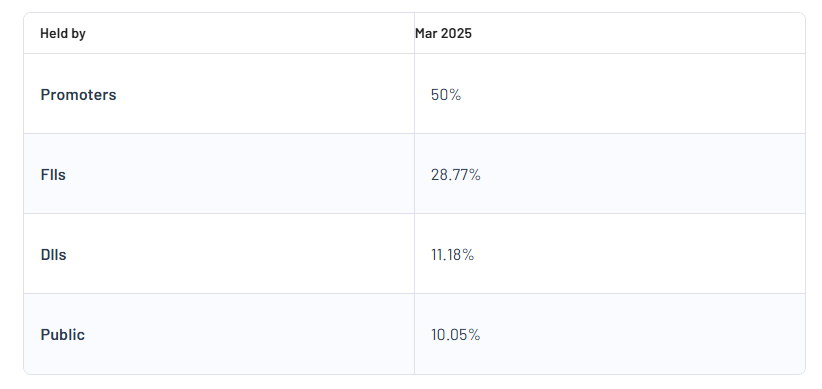Click blank header area after 'Held by'

coord(250,34)
